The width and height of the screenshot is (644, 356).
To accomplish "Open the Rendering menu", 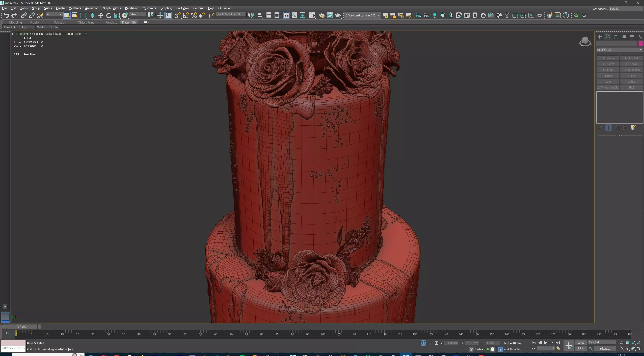I will 131,8.
